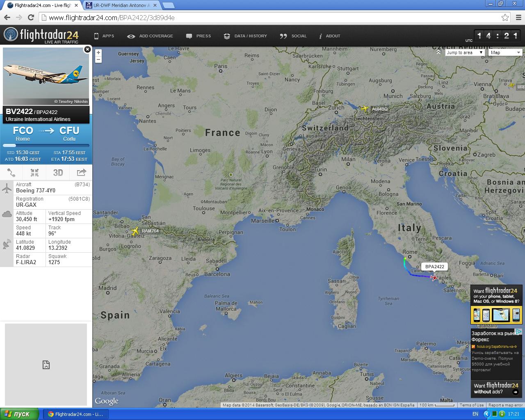Open DATA / HISTORY menu
The image size is (525, 420).
coord(245,36)
